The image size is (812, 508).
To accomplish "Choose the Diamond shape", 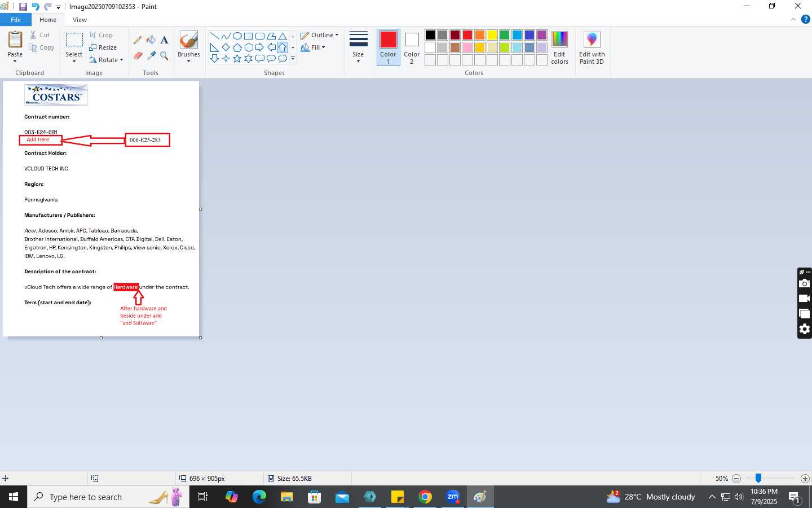I will [x=226, y=47].
